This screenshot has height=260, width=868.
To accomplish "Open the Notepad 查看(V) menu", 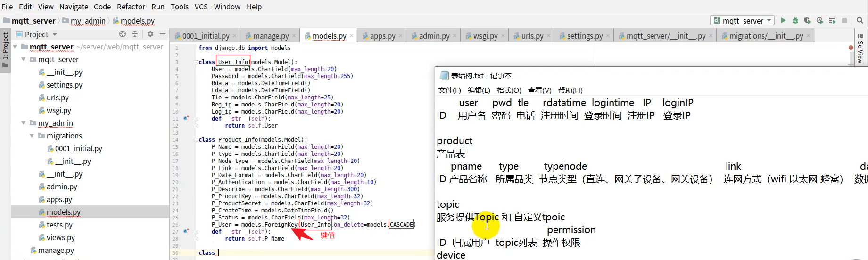I will pos(539,90).
